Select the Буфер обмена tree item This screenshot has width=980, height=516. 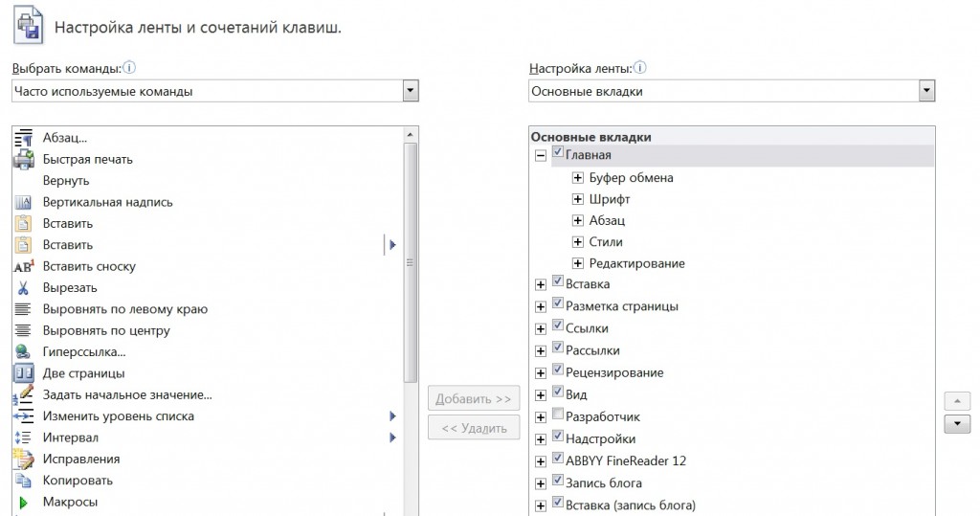point(631,178)
